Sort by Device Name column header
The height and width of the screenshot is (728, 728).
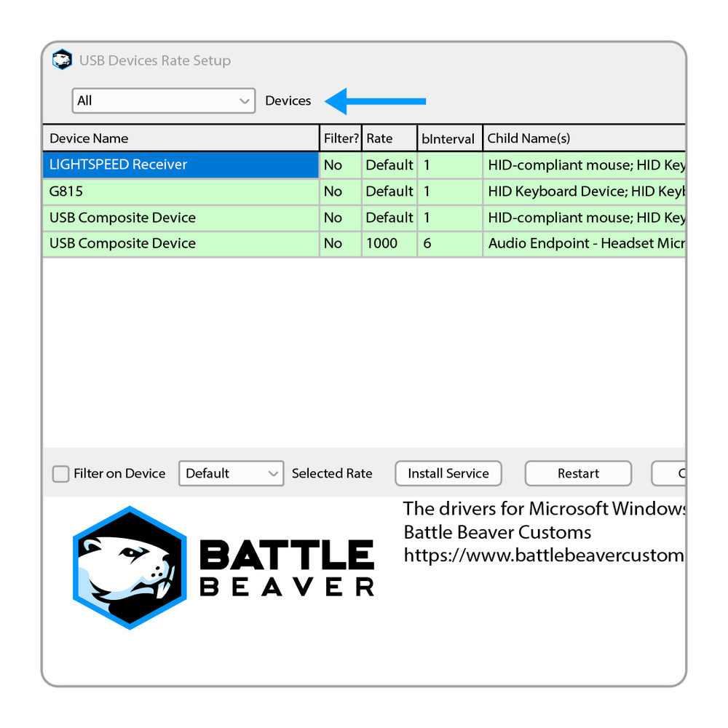(x=181, y=138)
